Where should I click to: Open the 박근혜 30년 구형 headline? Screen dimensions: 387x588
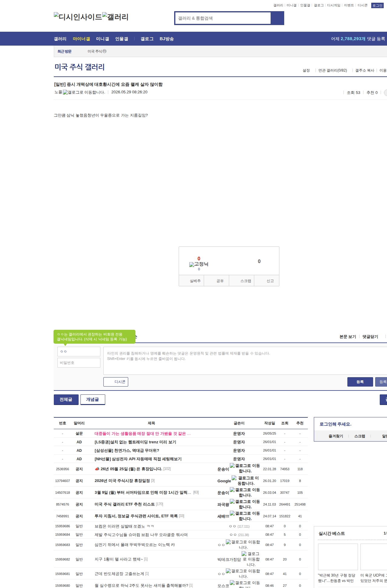(337, 578)
